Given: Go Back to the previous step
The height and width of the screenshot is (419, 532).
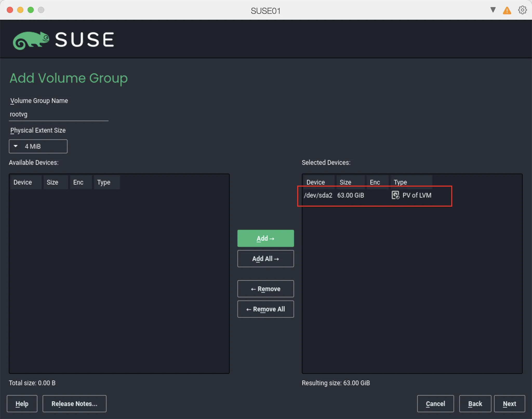Looking at the screenshot, I should (475, 404).
